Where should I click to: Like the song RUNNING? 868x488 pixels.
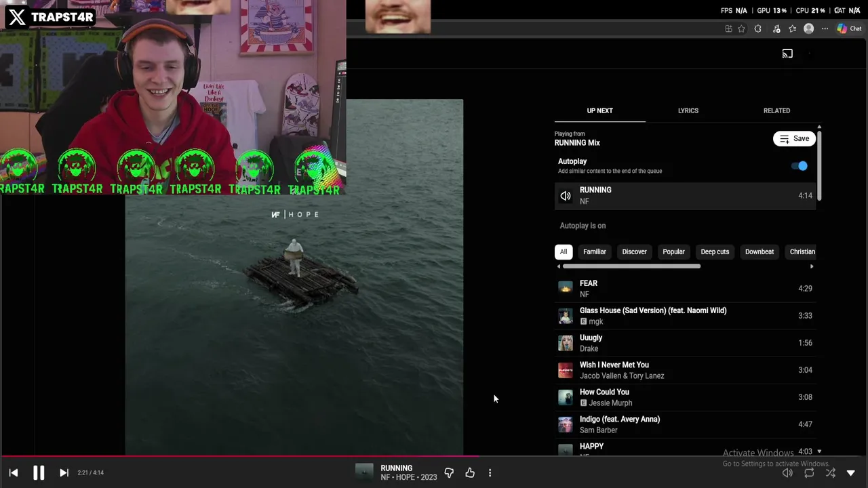click(x=470, y=473)
